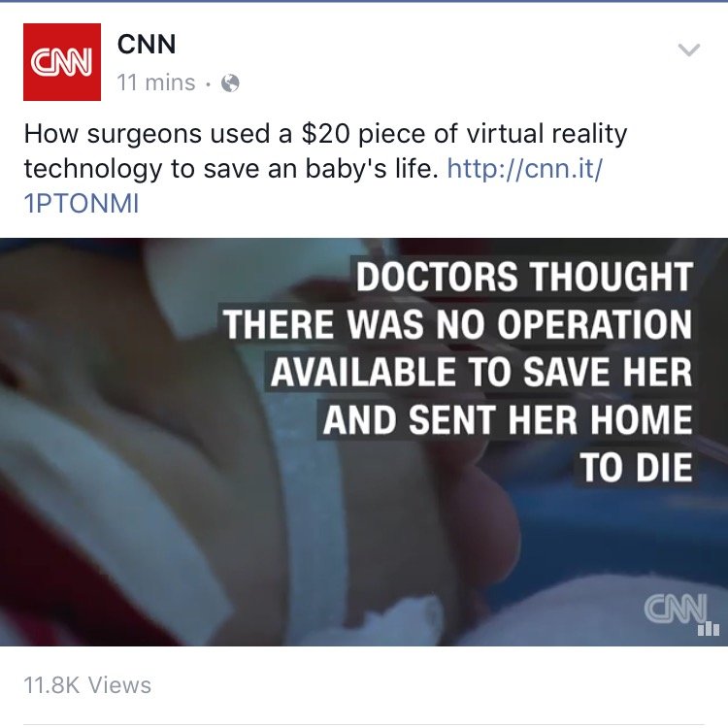
Task: Follow the http://cnn.it/ link
Action: pos(524,169)
